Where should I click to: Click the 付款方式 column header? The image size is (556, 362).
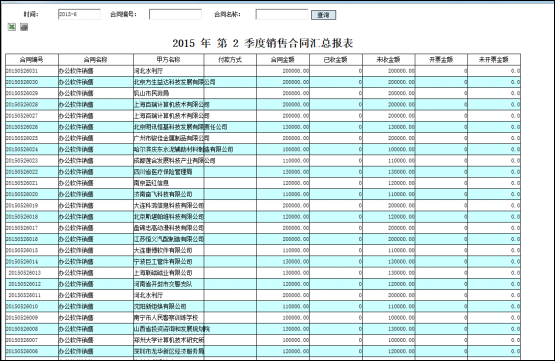tap(230, 60)
